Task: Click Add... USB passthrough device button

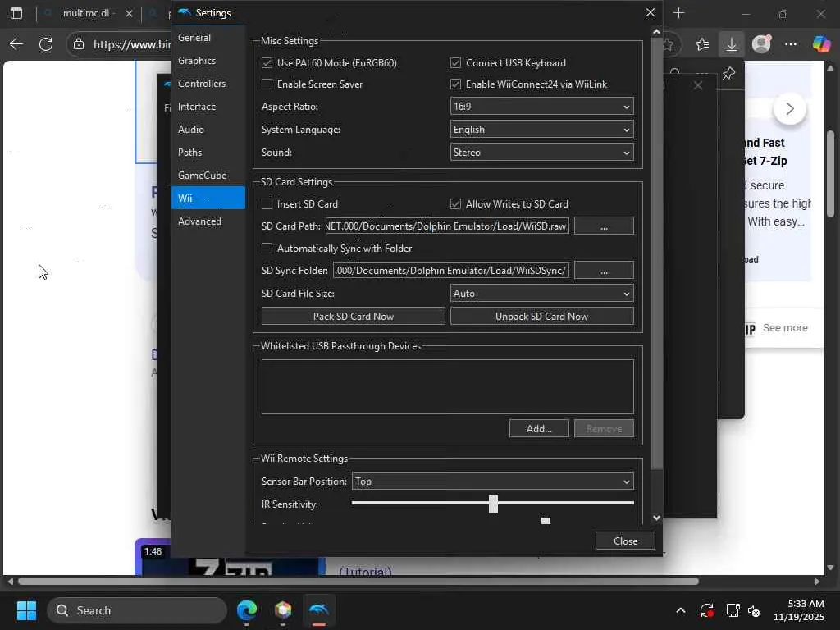Action: click(x=539, y=428)
